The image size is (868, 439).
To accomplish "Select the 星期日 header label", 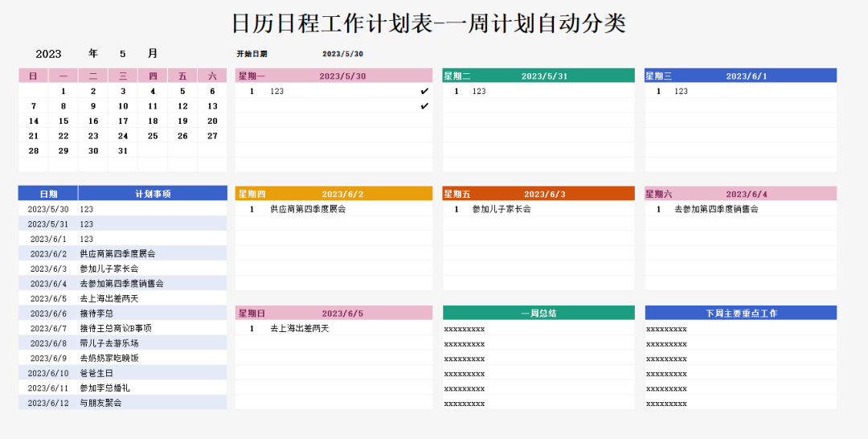I will (252, 314).
